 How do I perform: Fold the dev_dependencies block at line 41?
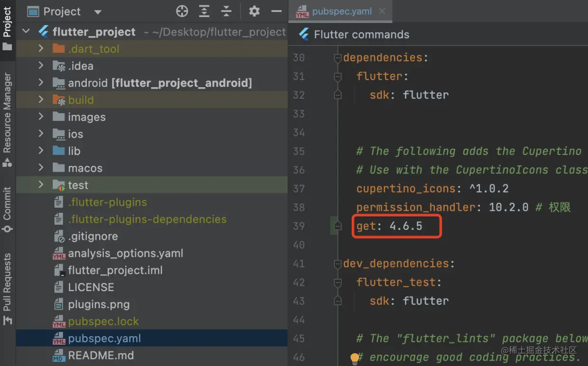[338, 264]
